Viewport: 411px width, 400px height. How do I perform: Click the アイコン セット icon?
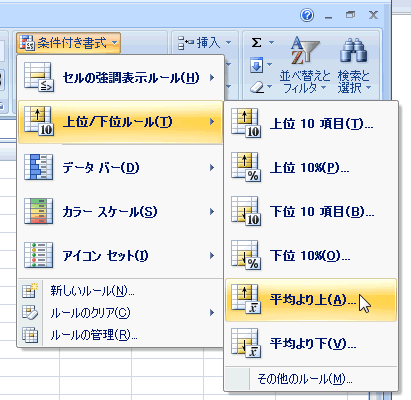coord(39,255)
